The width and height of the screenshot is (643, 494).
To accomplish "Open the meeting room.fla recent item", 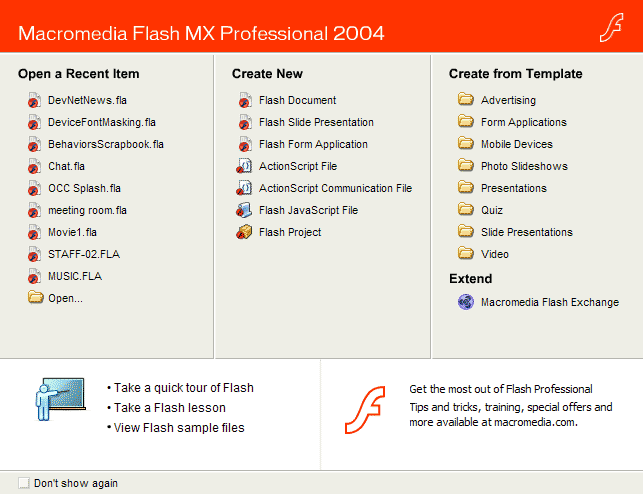I will [87, 210].
